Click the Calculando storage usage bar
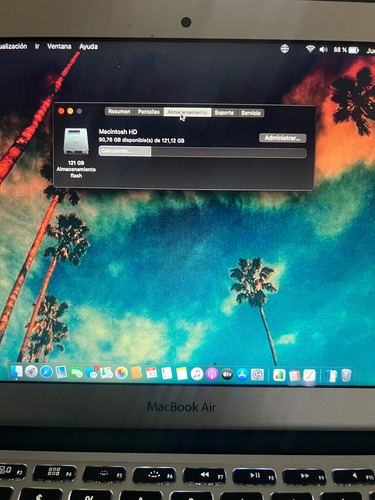Viewport: 375px width, 500px height. 202,152
